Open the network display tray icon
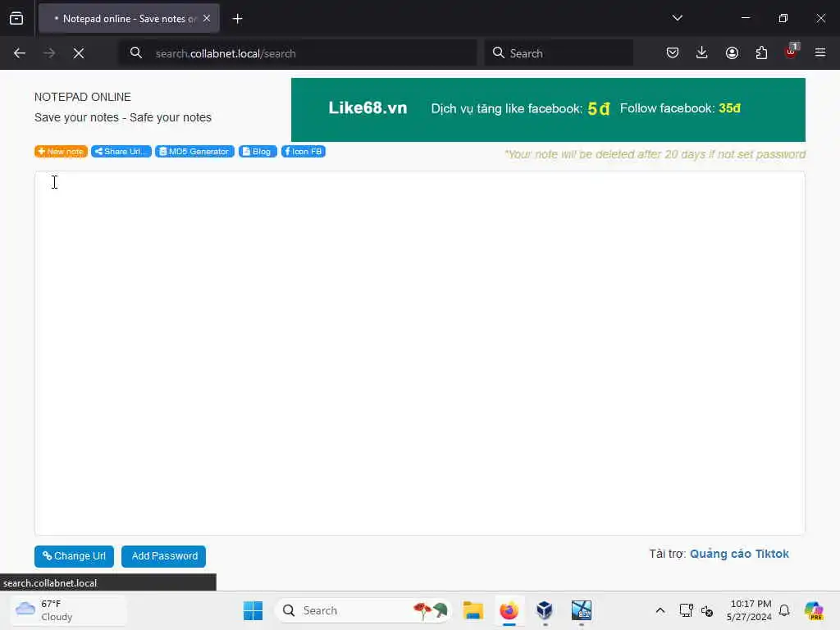The image size is (840, 630). coord(686,610)
